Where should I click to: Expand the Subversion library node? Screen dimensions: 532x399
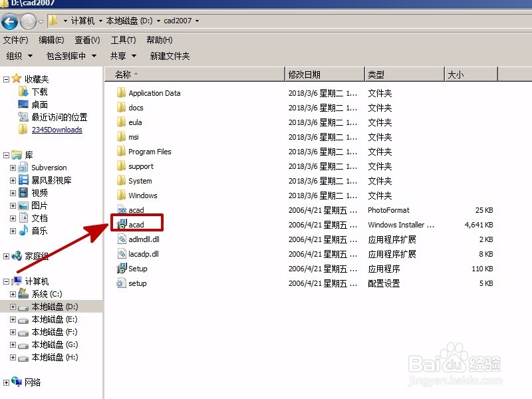click(13, 168)
